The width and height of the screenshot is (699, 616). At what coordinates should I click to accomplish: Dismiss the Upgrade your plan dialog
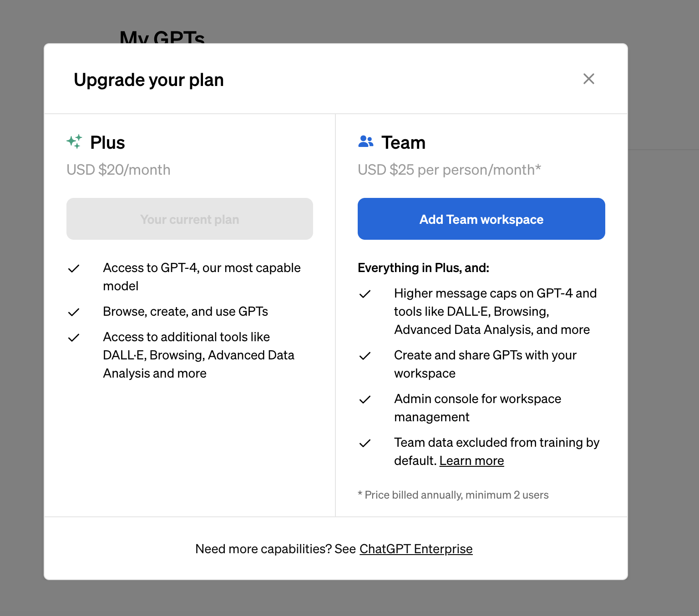pos(589,79)
